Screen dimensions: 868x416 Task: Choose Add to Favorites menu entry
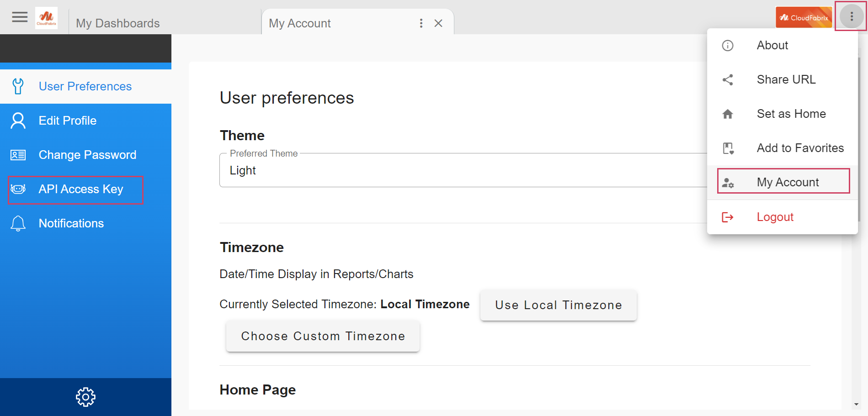(799, 148)
